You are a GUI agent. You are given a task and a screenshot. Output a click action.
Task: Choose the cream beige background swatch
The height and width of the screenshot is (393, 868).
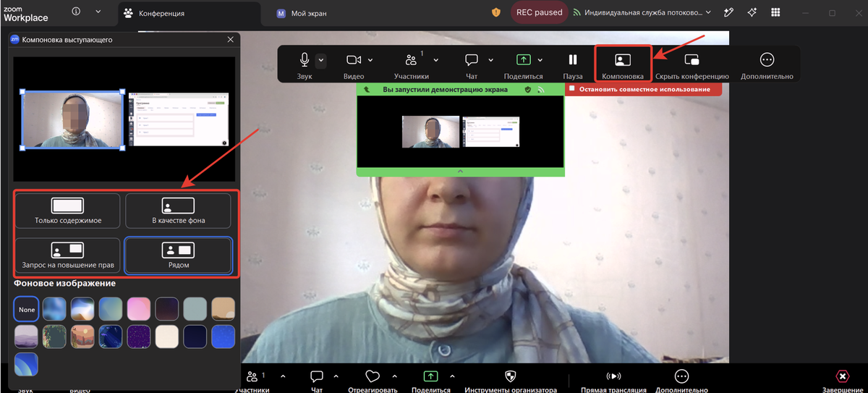[167, 337]
